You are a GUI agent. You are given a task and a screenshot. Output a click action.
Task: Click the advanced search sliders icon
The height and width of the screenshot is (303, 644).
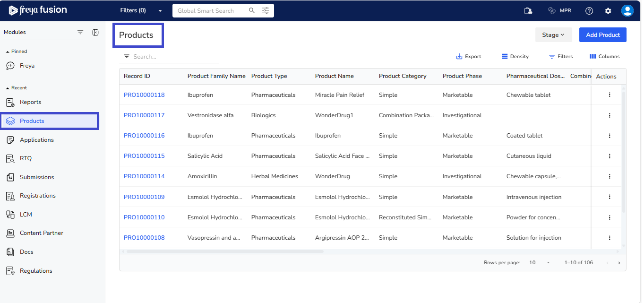coord(266,10)
